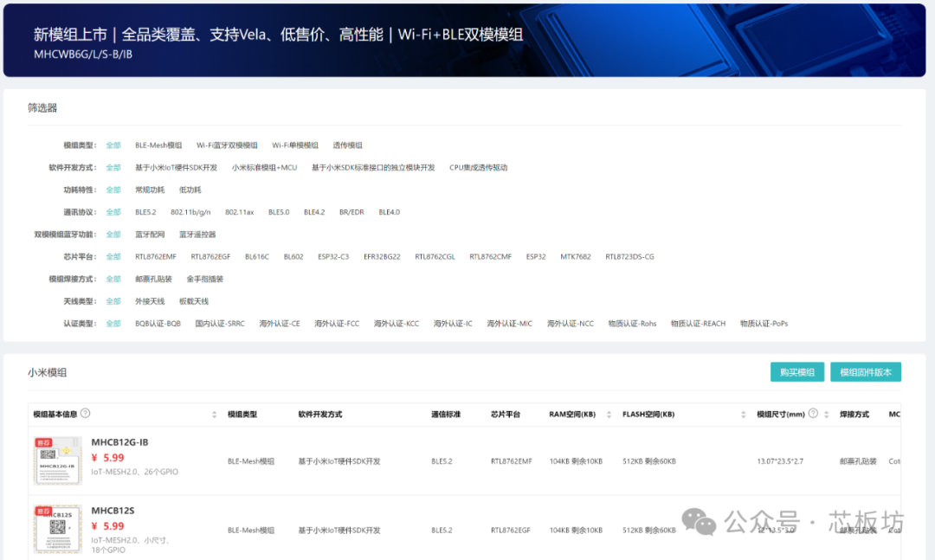Open the MHCB12G-IB module name
The width and height of the screenshot is (935, 560).
tap(119, 442)
